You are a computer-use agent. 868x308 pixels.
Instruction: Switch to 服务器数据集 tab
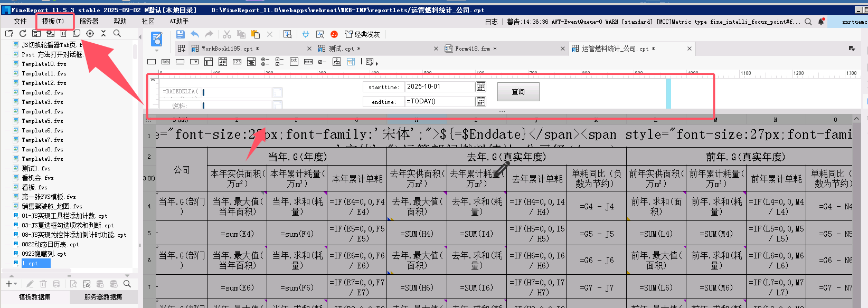click(103, 297)
